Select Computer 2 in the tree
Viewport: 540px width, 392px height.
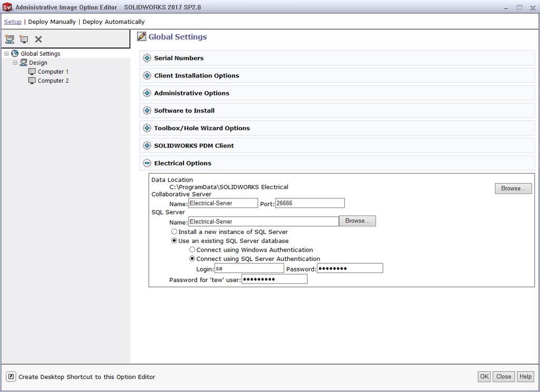(53, 81)
